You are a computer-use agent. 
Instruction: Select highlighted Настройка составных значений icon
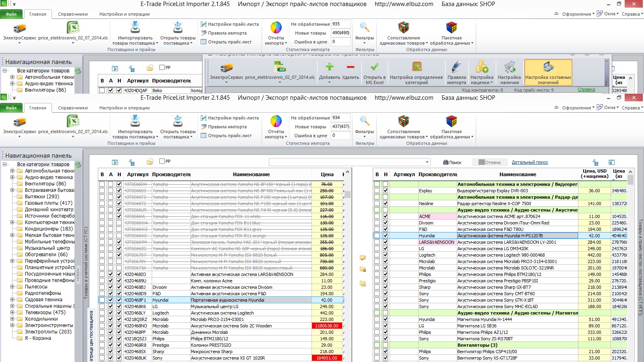pyautogui.click(x=548, y=72)
